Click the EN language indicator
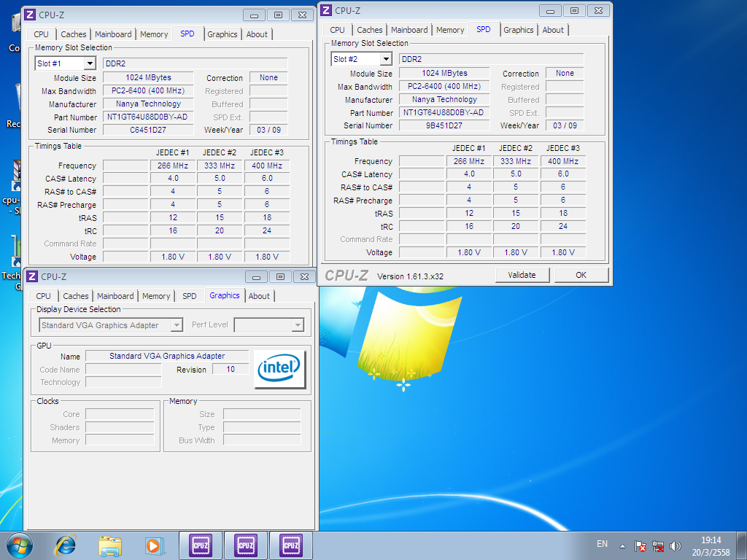Screen dimensions: 747x560 click(602, 544)
